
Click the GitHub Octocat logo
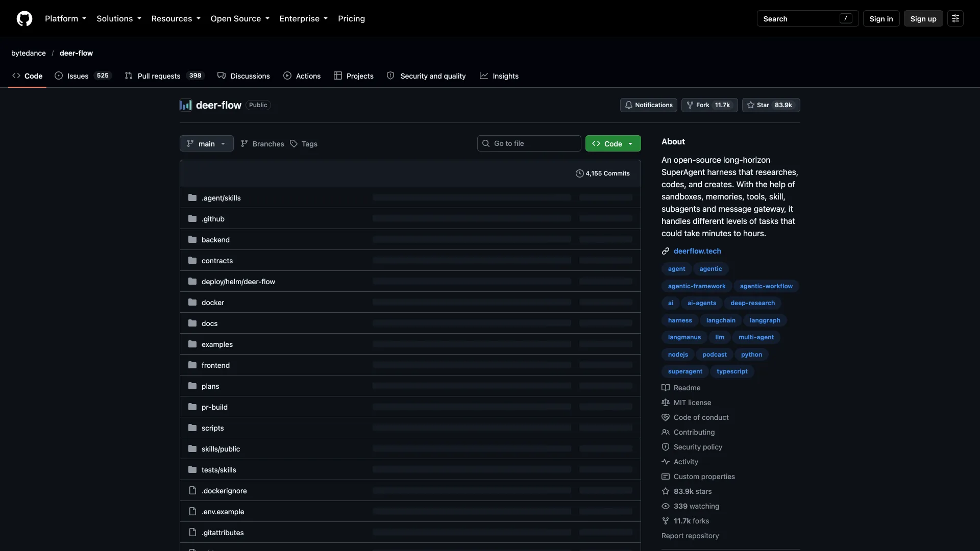tap(24, 18)
